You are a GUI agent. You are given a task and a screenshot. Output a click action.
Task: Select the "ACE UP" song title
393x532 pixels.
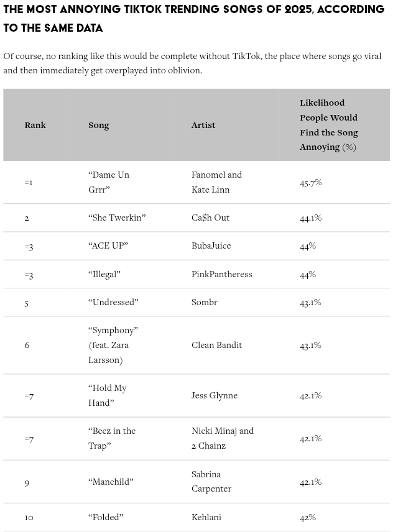pos(108,245)
